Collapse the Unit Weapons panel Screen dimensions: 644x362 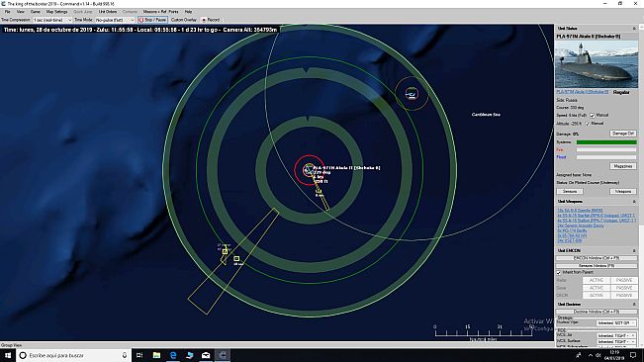click(x=634, y=202)
